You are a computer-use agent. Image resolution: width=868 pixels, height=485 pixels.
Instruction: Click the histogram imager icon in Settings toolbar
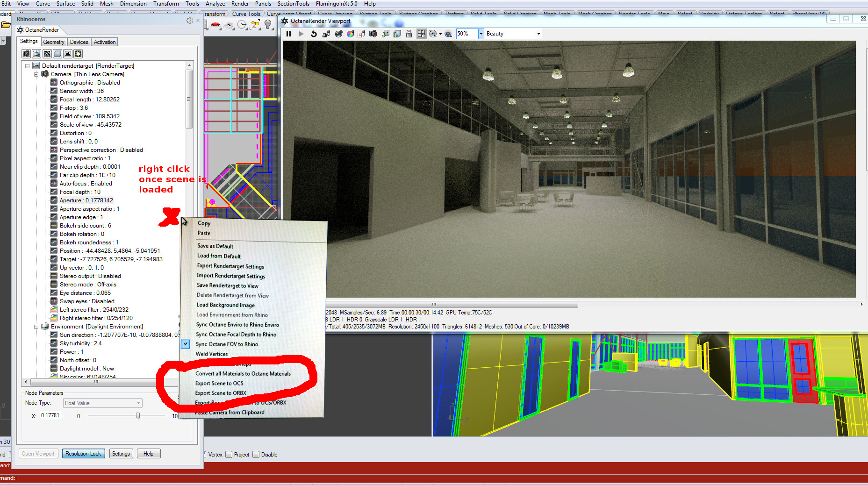point(68,54)
